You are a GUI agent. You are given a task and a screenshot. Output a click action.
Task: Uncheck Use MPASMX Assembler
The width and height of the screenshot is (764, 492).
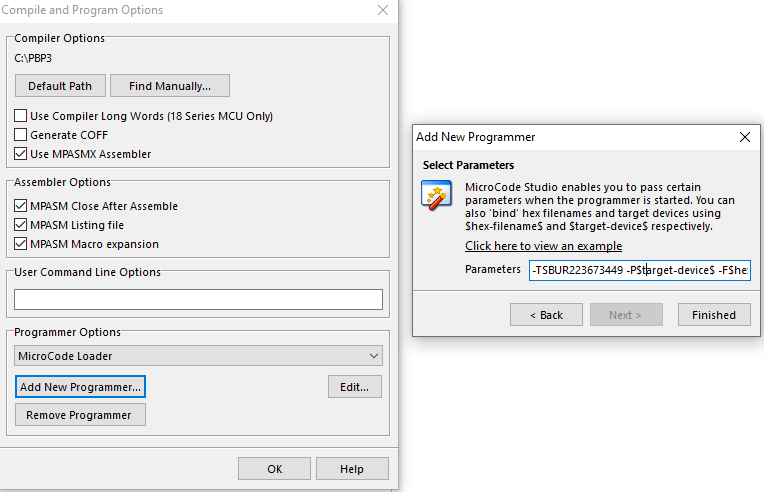point(21,154)
